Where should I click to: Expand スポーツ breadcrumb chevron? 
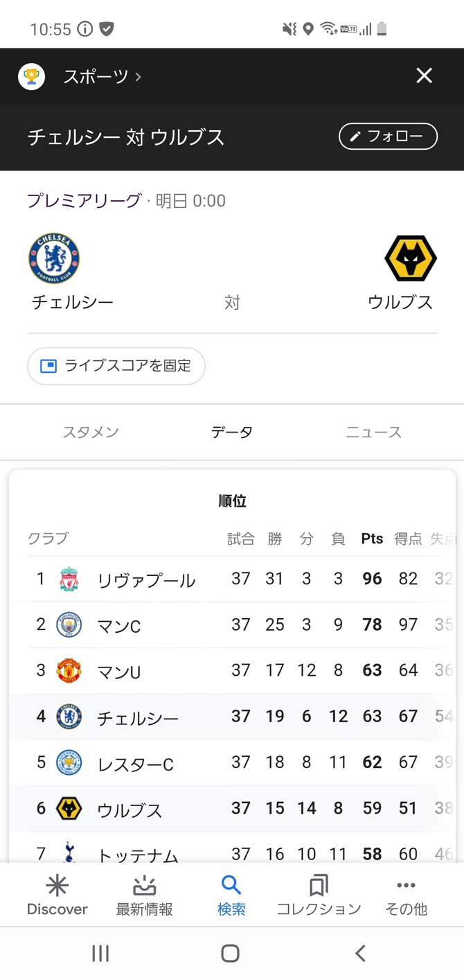[x=139, y=76]
